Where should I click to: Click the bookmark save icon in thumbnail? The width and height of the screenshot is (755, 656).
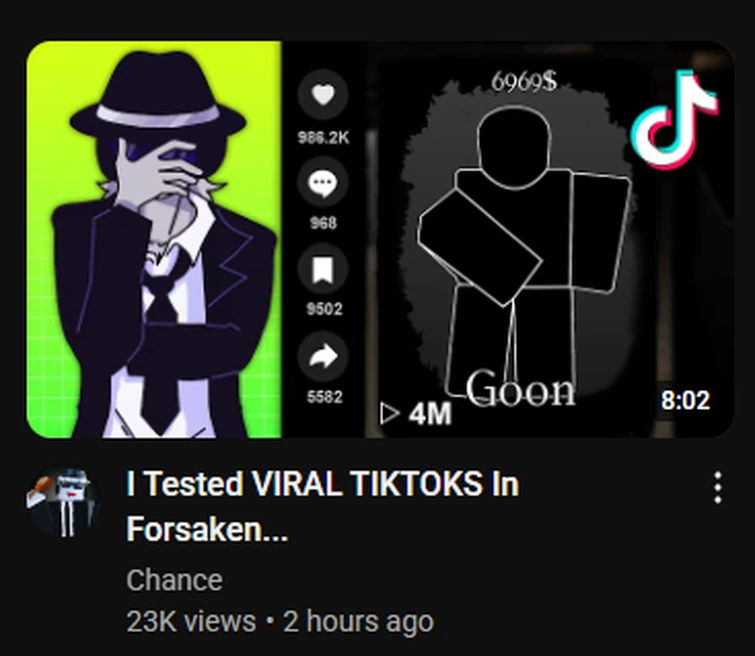[323, 269]
